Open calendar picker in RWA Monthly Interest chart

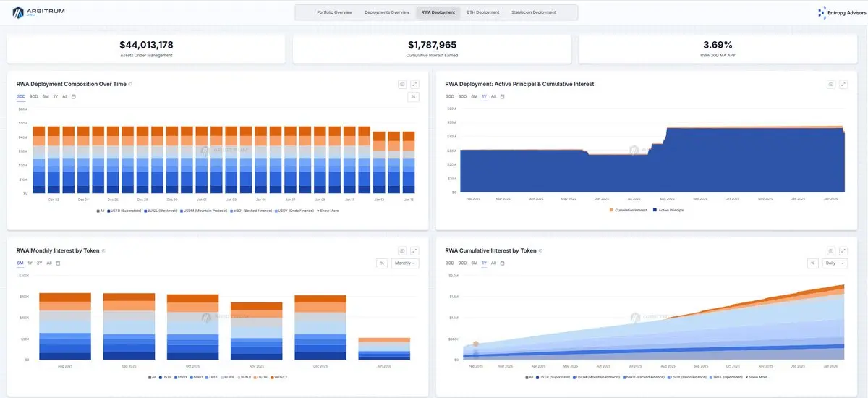[58, 263]
